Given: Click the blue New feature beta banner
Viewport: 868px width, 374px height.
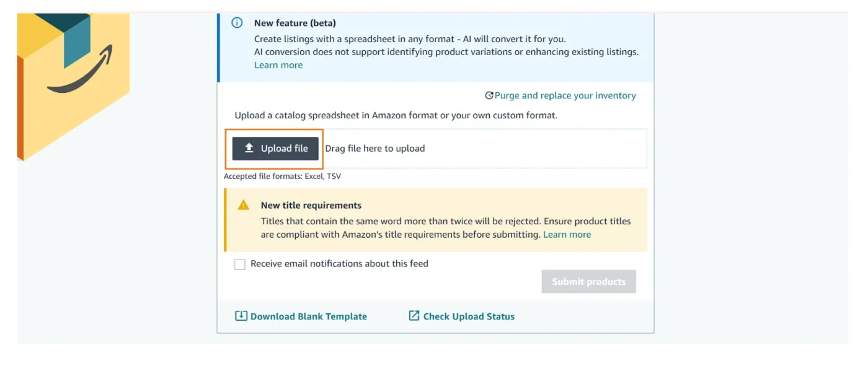Looking at the screenshot, I should 434,43.
